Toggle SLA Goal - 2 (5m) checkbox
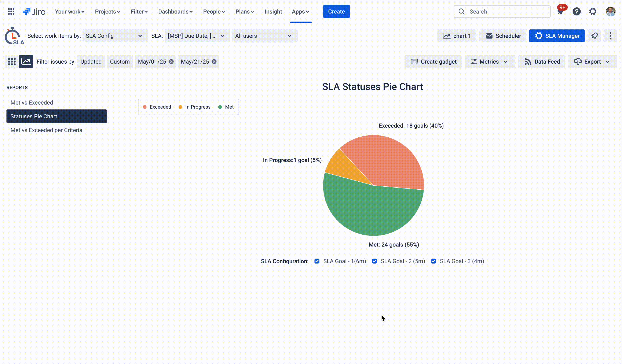 click(374, 261)
